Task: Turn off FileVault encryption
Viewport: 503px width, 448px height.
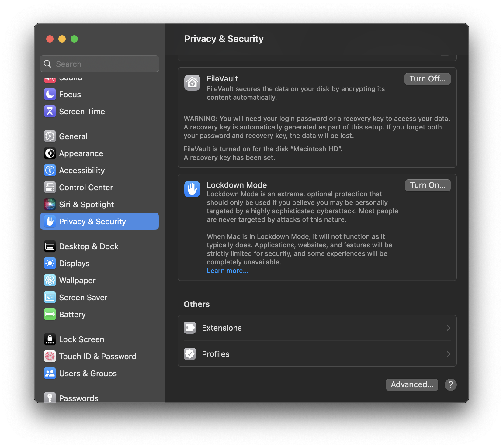Action: pos(427,79)
